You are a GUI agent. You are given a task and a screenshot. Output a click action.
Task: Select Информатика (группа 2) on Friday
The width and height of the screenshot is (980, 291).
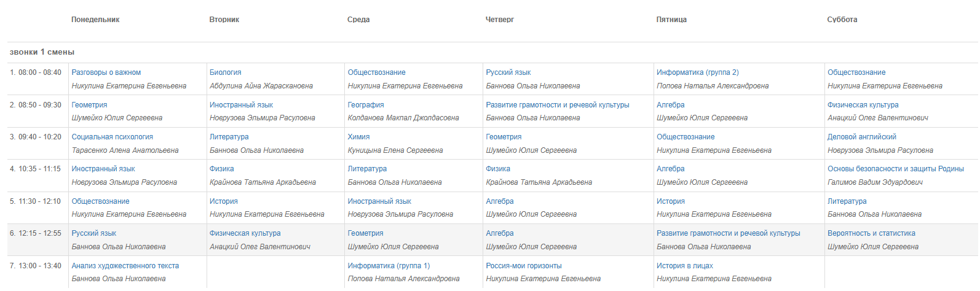click(x=698, y=72)
